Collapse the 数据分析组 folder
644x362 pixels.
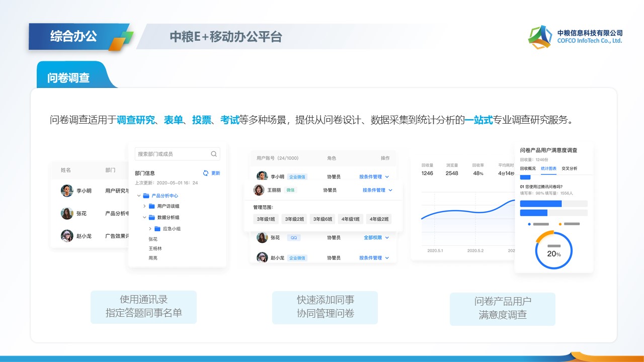point(145,218)
